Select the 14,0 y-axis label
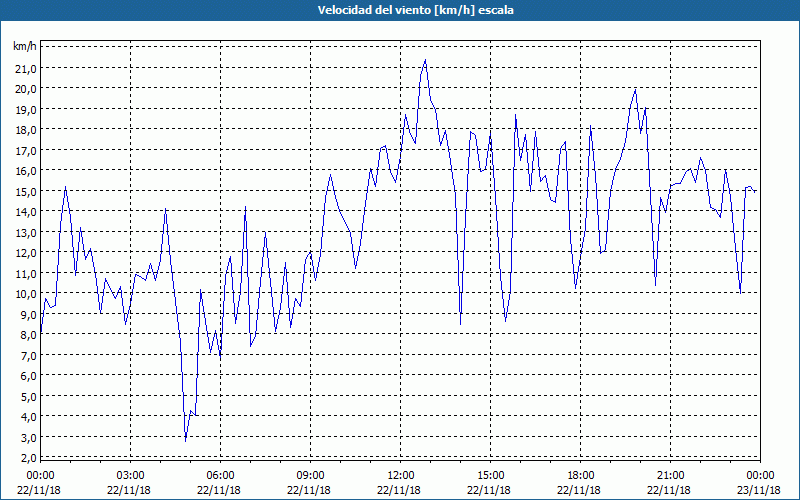The width and height of the screenshot is (800, 500). click(x=26, y=212)
